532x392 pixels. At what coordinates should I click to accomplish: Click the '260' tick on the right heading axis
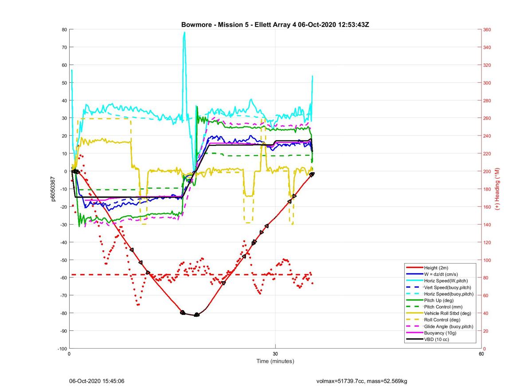[x=488, y=118]
